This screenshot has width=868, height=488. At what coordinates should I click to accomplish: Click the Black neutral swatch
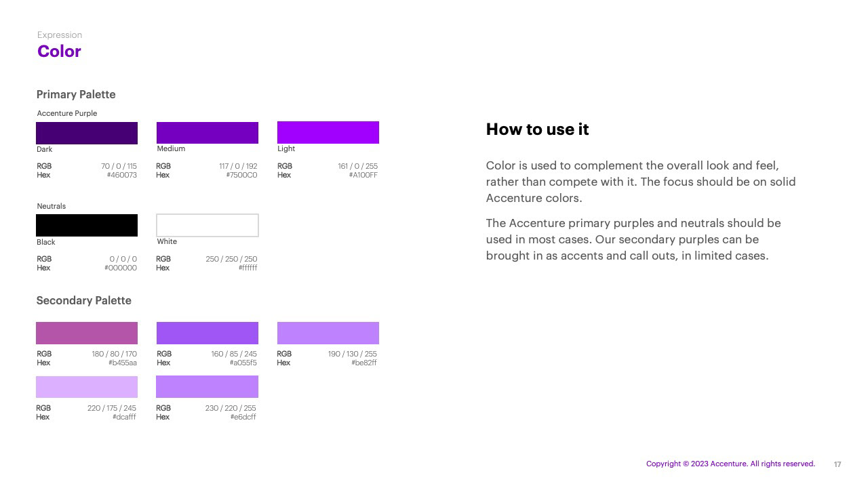87,225
